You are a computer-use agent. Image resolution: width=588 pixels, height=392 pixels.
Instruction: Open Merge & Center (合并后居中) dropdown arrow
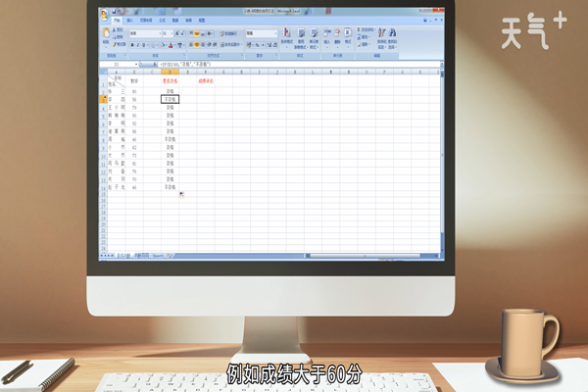[241, 45]
